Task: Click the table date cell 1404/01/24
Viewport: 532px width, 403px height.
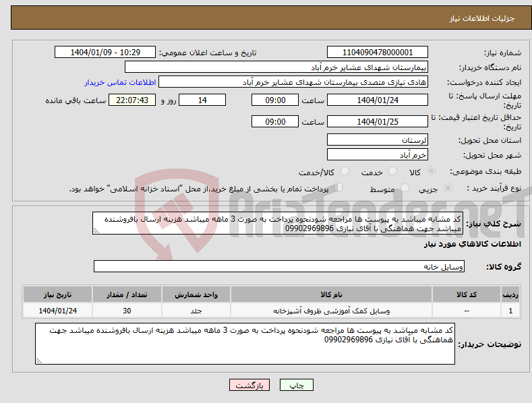Action: [58, 311]
